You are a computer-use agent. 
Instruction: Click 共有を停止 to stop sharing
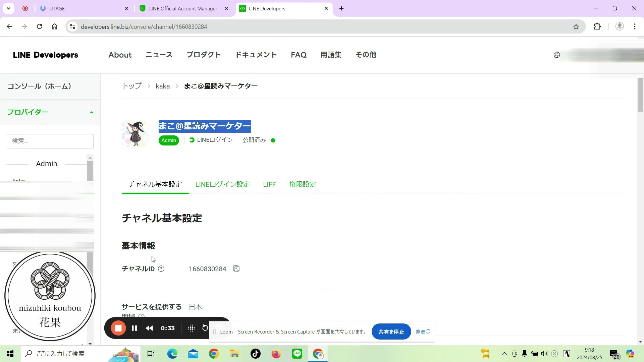click(x=391, y=331)
